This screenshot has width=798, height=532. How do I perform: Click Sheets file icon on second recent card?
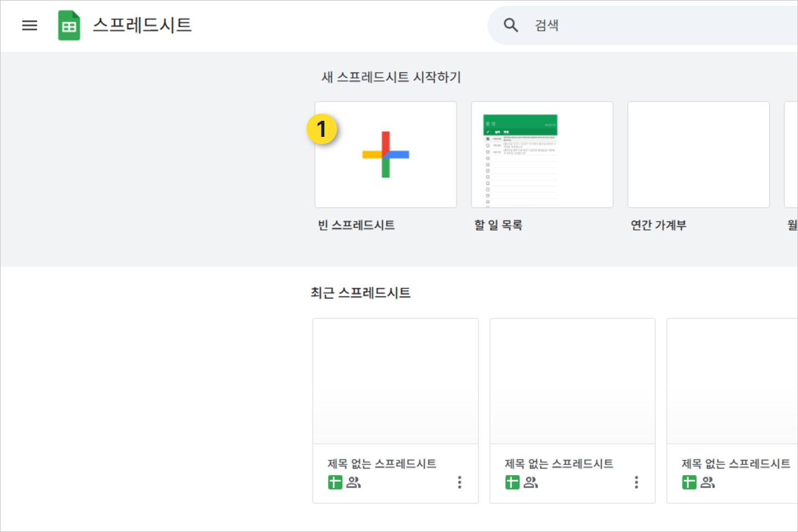click(513, 483)
